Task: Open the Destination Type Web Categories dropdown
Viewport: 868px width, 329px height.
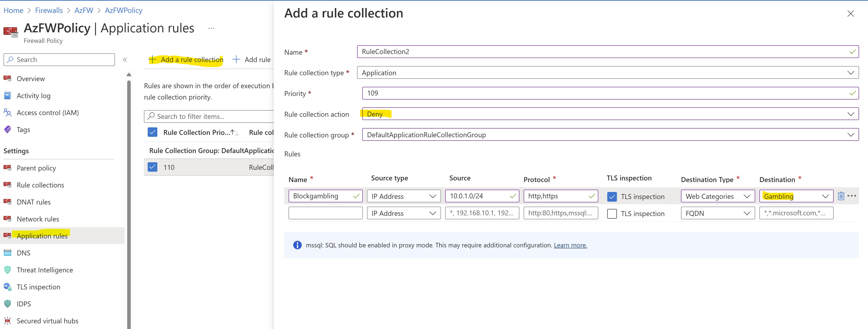Action: [x=717, y=196]
